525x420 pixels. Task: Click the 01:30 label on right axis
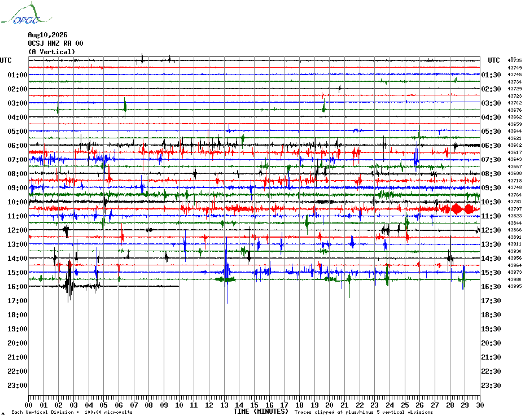[491, 75]
